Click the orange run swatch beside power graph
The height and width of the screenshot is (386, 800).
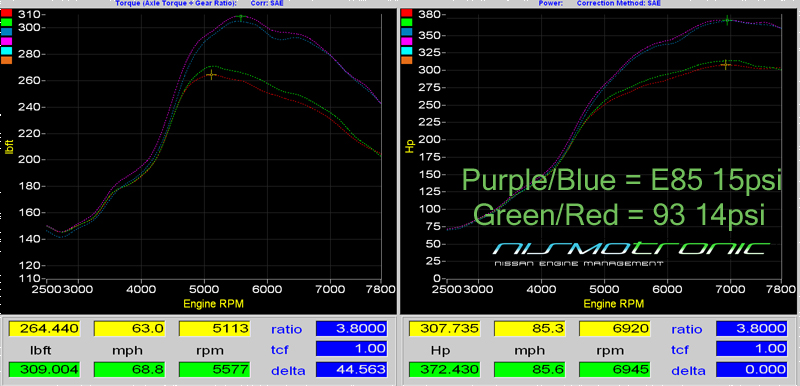pos(407,60)
